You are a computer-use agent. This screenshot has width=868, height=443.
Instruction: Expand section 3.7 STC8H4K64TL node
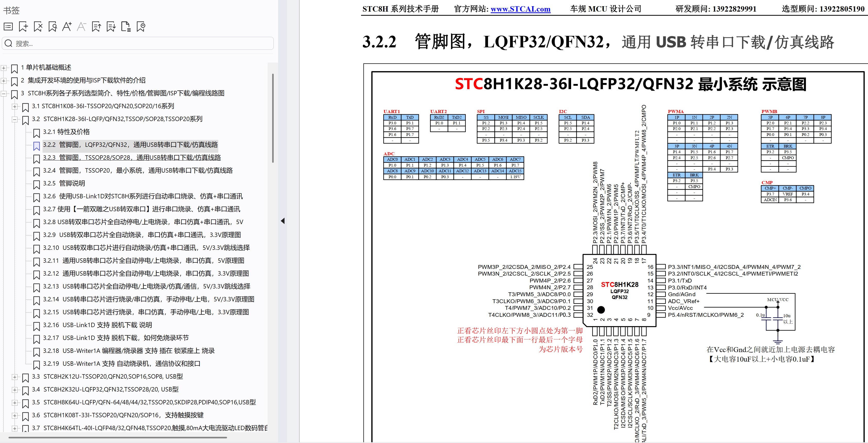tap(14, 428)
